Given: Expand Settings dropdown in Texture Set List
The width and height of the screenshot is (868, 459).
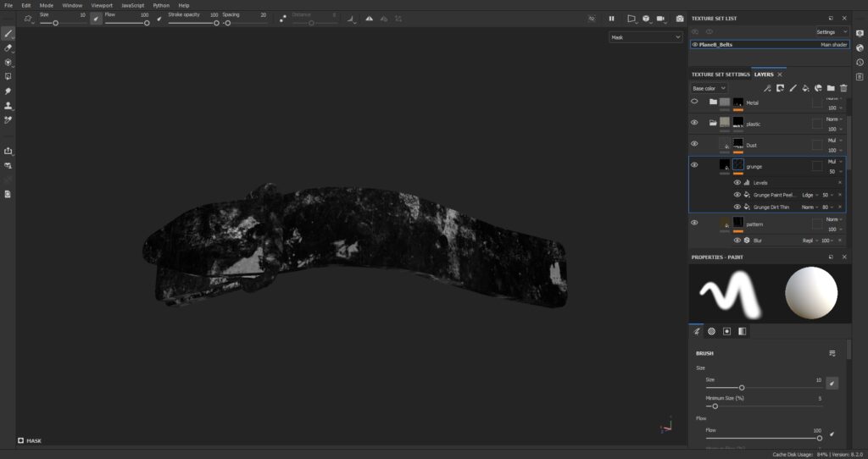Looking at the screenshot, I should (830, 32).
